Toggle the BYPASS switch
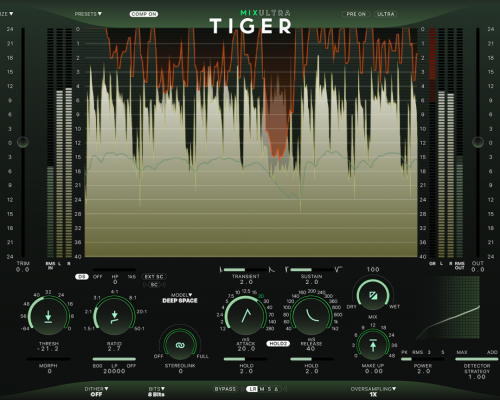500x400 pixels. click(225, 389)
